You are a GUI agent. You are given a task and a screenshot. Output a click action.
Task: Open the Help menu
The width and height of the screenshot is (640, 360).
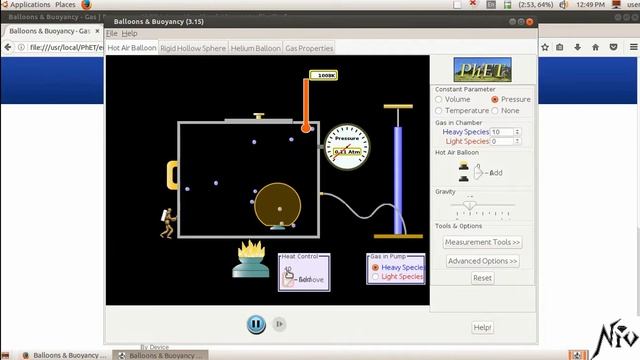click(x=129, y=33)
